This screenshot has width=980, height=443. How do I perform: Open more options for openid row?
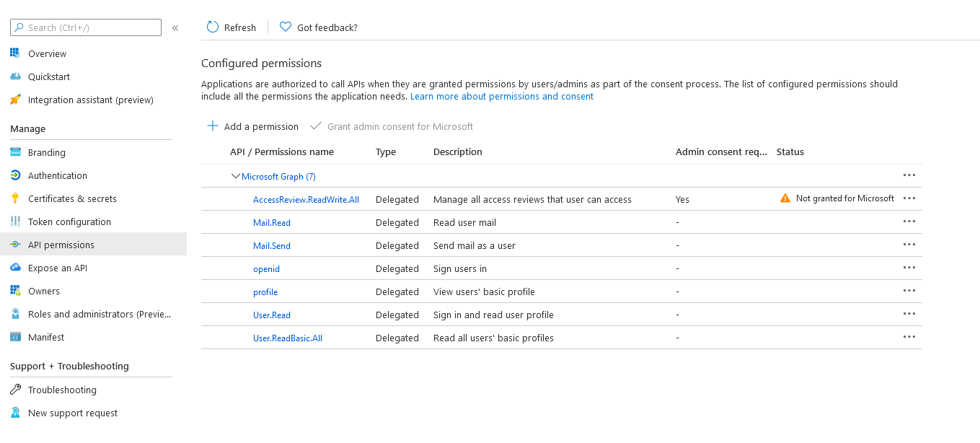(x=909, y=268)
